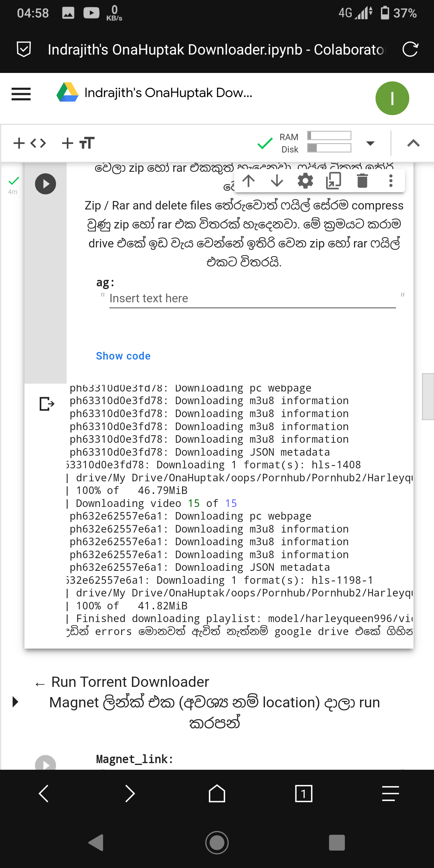Click the "Finished downloading playlist" line
This screenshot has height=868, width=434.
(240, 619)
